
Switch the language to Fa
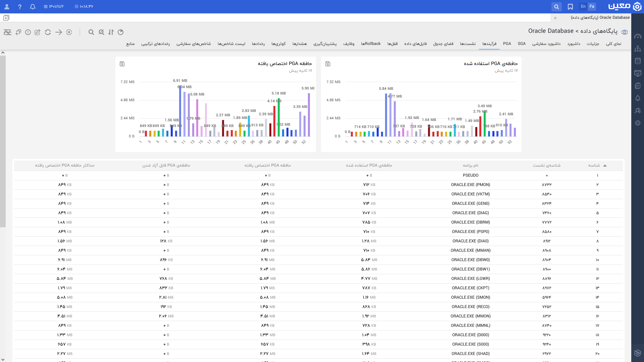tap(592, 7)
